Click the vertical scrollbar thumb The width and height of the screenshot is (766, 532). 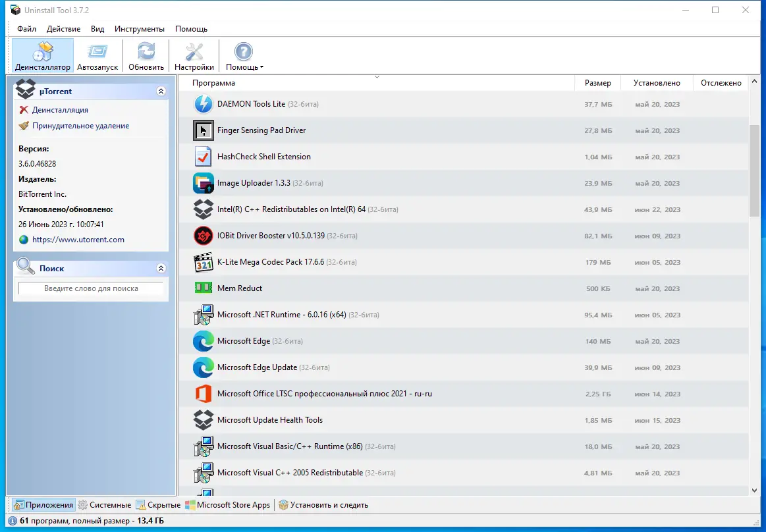(754, 171)
